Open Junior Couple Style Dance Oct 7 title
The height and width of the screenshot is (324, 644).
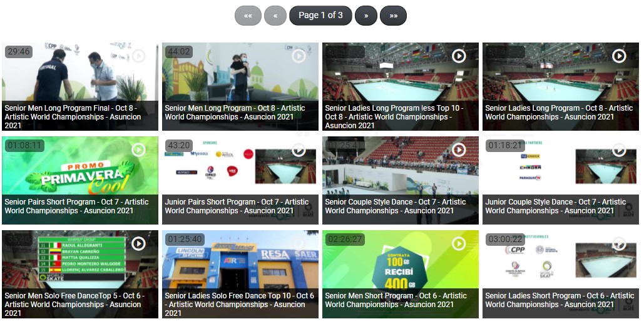tap(555, 206)
